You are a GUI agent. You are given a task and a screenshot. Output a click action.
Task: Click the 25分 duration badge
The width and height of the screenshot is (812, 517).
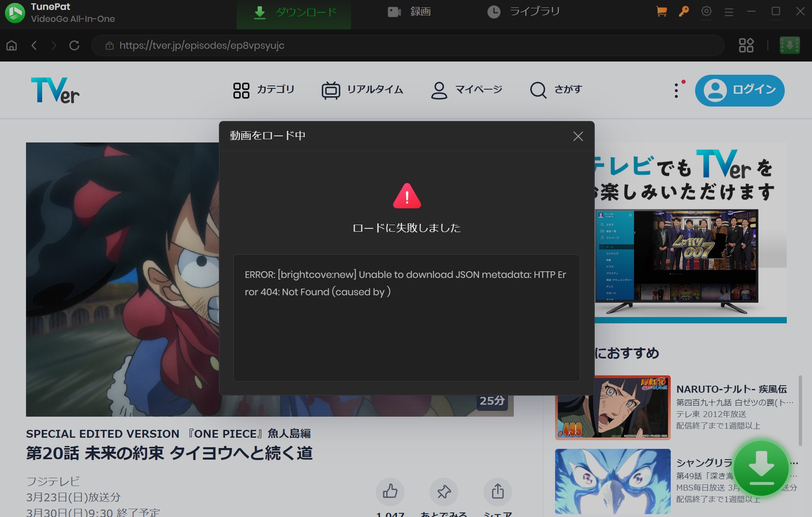492,401
